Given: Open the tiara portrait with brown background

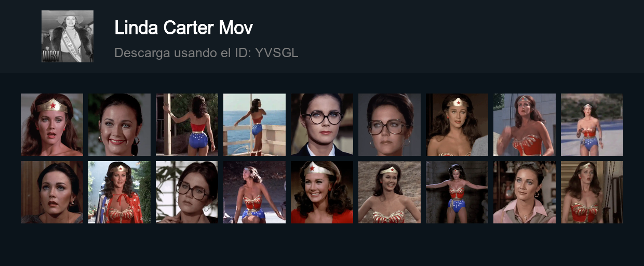Looking at the screenshot, I should (x=457, y=125).
